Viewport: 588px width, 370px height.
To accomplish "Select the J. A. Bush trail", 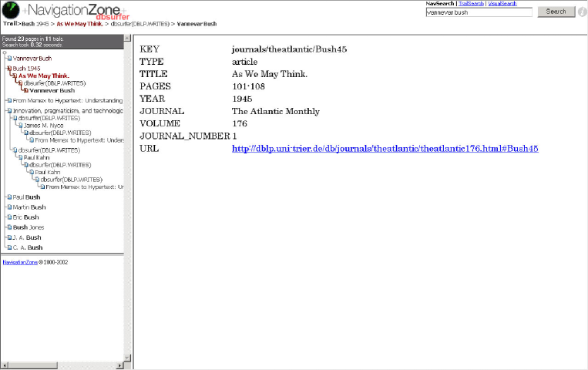I will click(x=27, y=237).
